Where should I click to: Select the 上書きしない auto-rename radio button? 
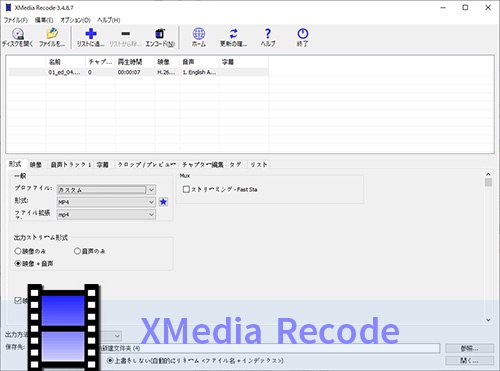(x=110, y=361)
